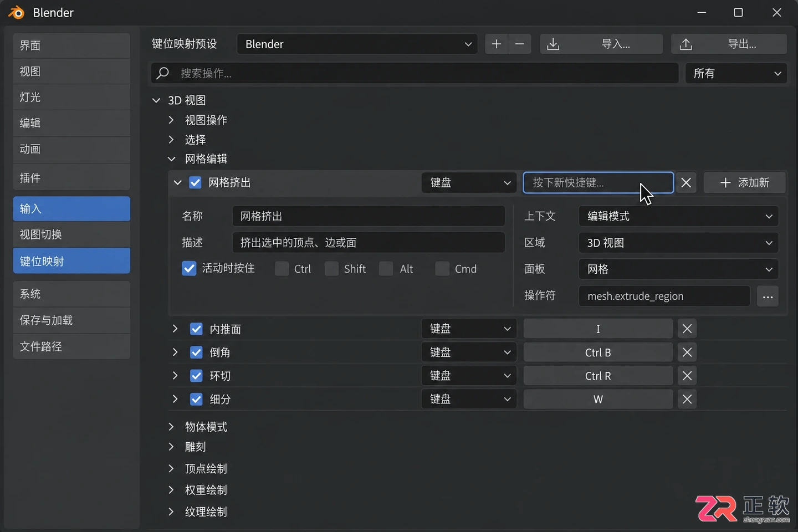798x532 pixels.
Task: Remove the 倒角 keymap entry
Action: pyautogui.click(x=687, y=352)
